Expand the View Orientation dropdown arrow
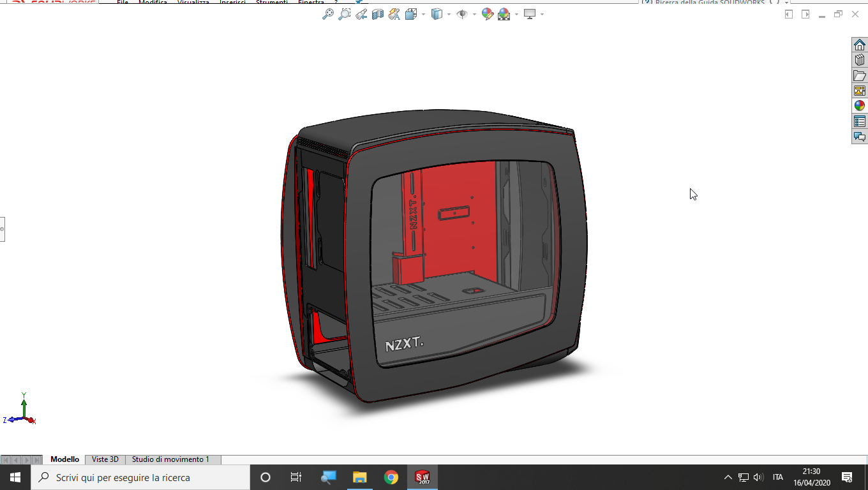This screenshot has height=490, width=868. tap(423, 14)
